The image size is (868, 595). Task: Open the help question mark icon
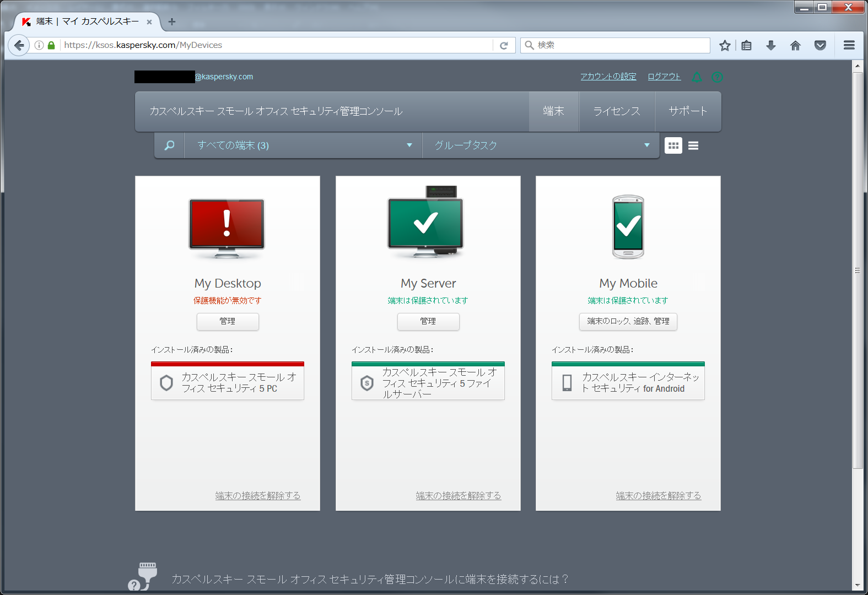coord(717,77)
